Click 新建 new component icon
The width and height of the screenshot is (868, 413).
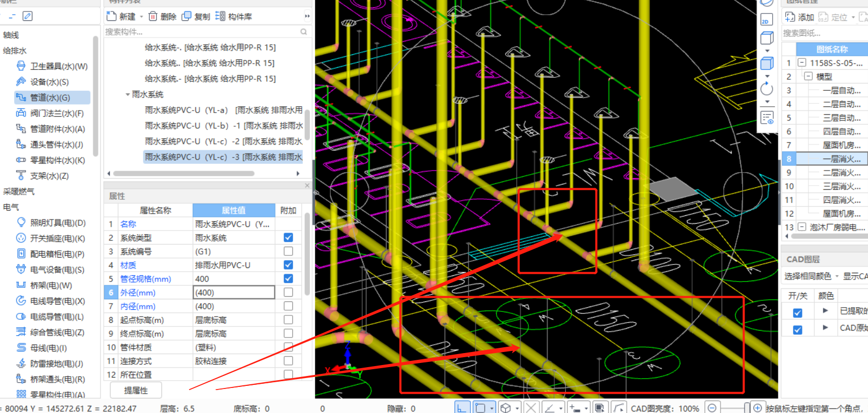click(111, 17)
